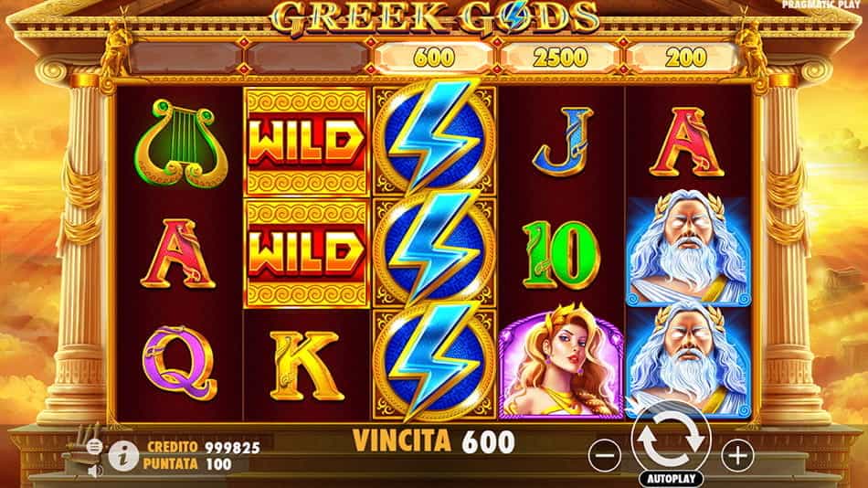The width and height of the screenshot is (868, 488).
Task: Open the game info button
Action: [x=123, y=456]
